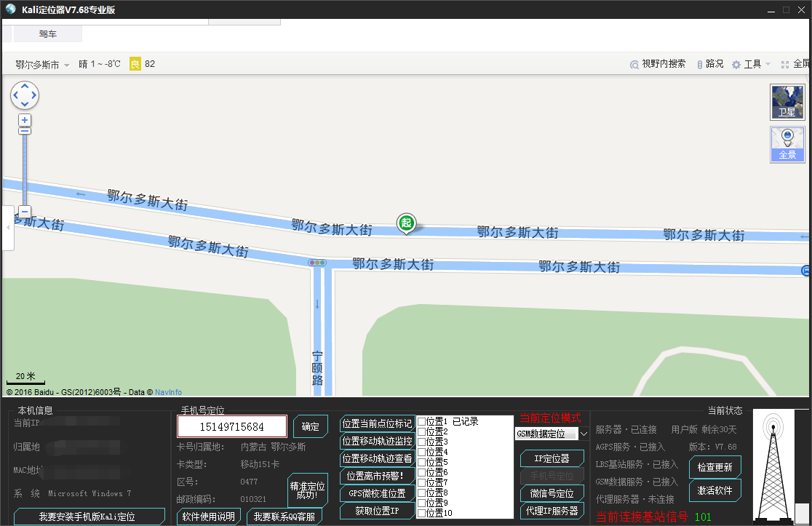Click the Kali globe app icon

tap(10, 9)
